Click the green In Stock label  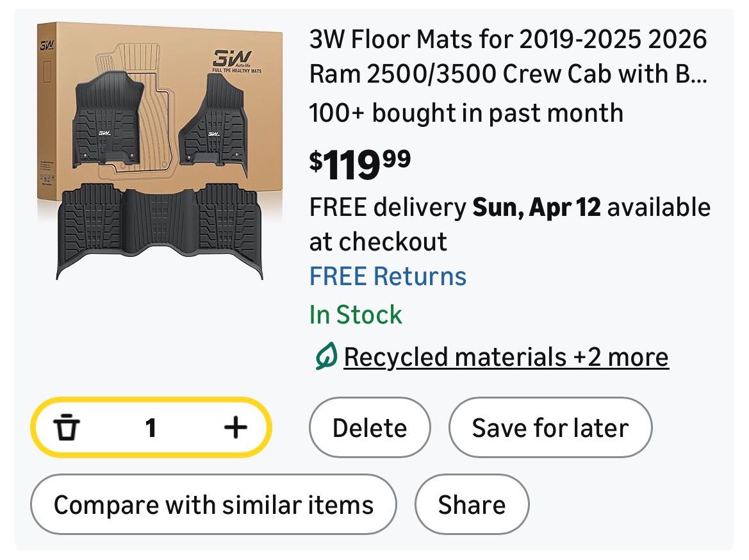(356, 315)
